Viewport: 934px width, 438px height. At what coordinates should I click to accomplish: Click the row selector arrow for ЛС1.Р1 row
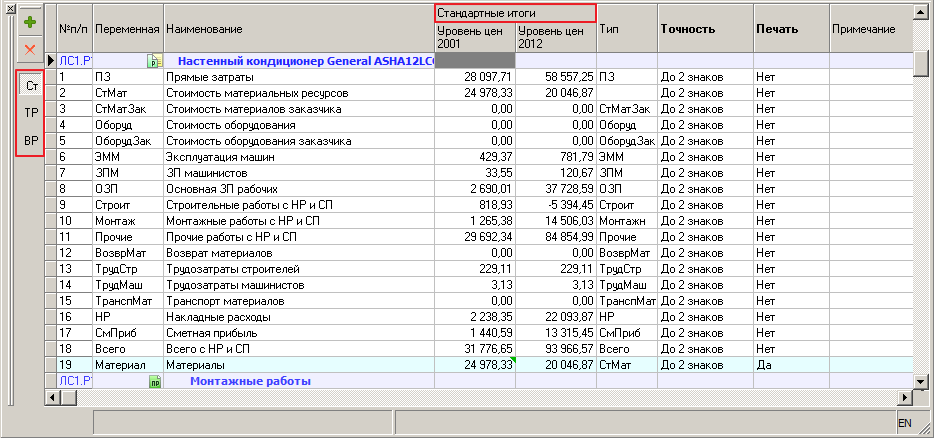[x=51, y=61]
